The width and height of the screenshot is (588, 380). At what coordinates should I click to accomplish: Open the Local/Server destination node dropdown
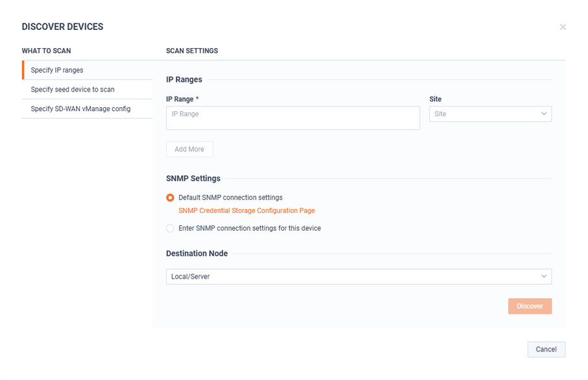click(x=359, y=276)
